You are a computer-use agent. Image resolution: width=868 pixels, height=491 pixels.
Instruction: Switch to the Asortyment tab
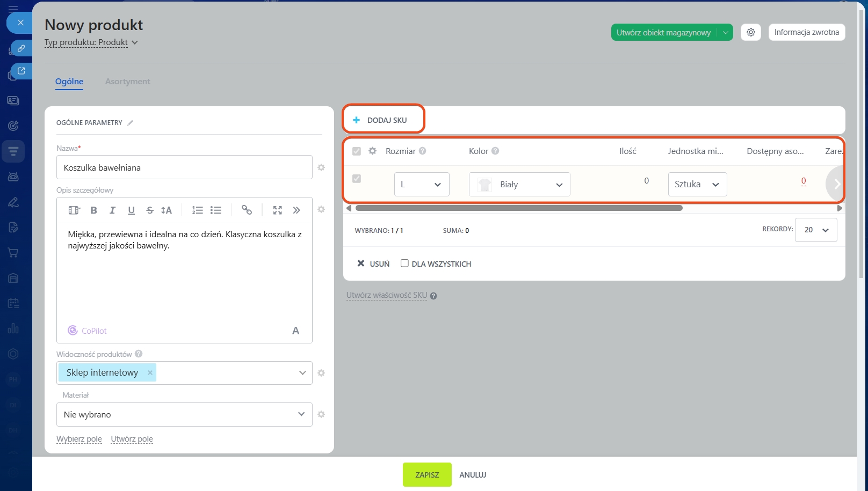[127, 82]
